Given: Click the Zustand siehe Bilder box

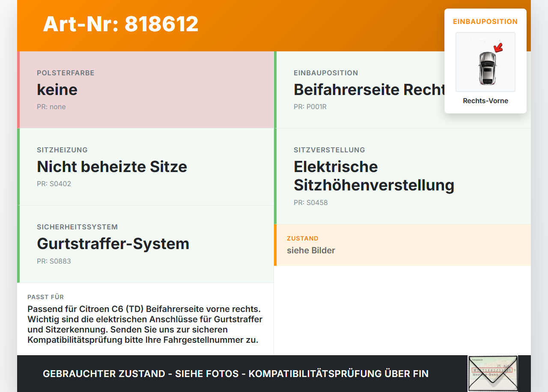Looking at the screenshot, I should click(x=402, y=245).
